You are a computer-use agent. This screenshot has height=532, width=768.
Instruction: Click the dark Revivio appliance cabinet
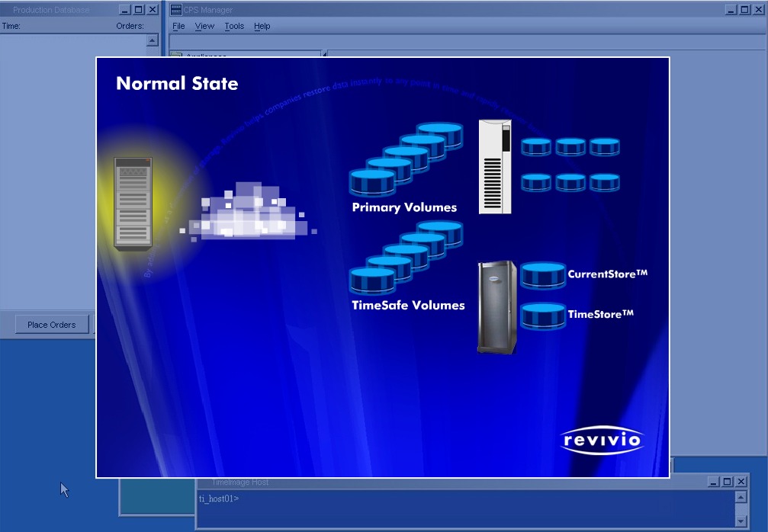tap(496, 306)
